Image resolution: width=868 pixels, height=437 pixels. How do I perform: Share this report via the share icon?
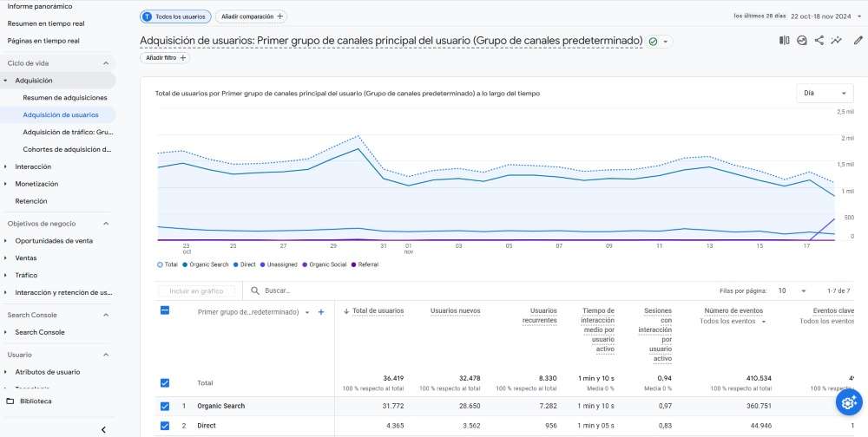[x=819, y=41]
